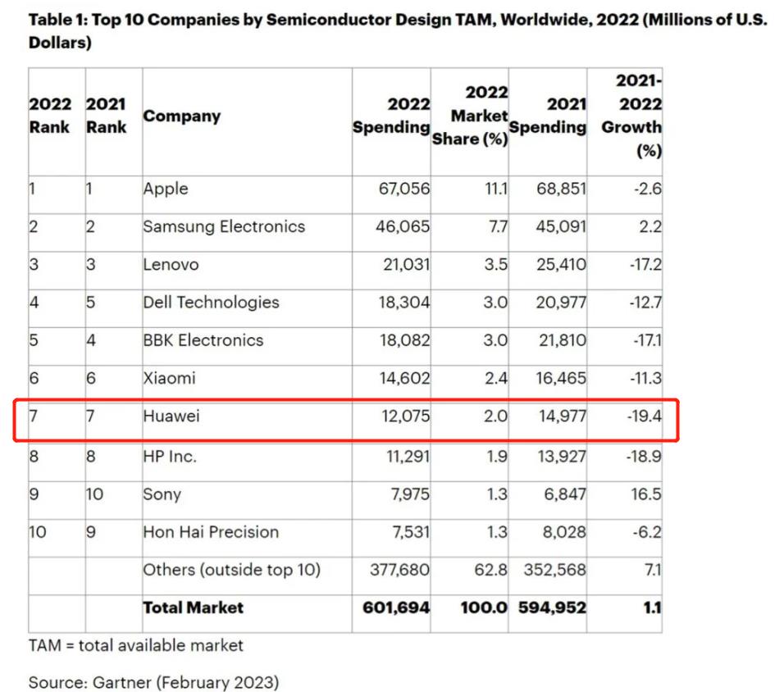Click the 2022 Spending column header
This screenshot has width=784, height=692.
pyautogui.click(x=391, y=116)
